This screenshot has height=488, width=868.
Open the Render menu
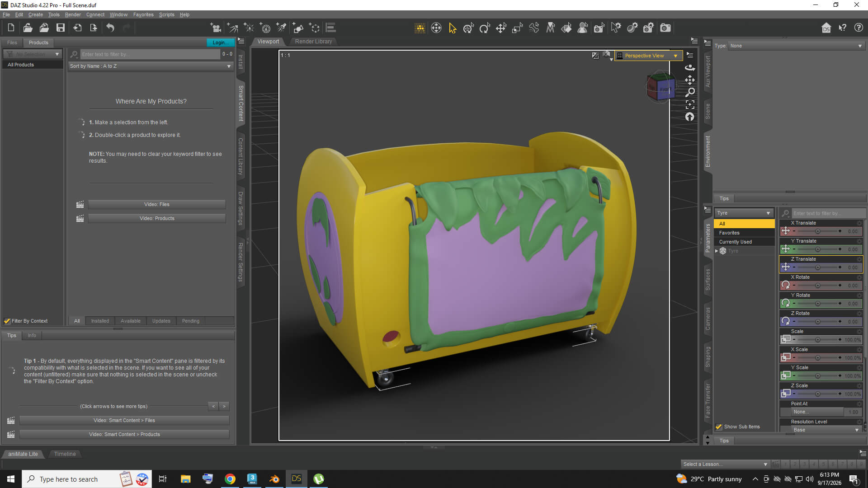tap(73, 14)
